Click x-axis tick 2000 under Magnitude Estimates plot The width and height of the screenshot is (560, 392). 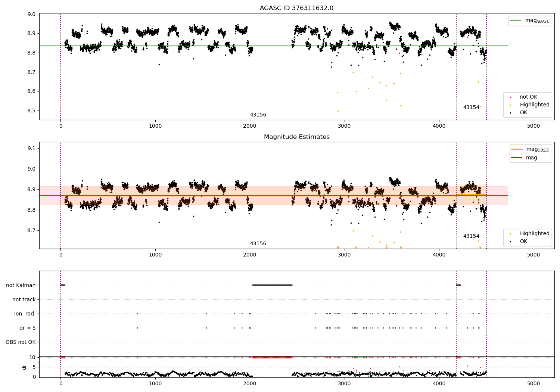pyautogui.click(x=250, y=255)
